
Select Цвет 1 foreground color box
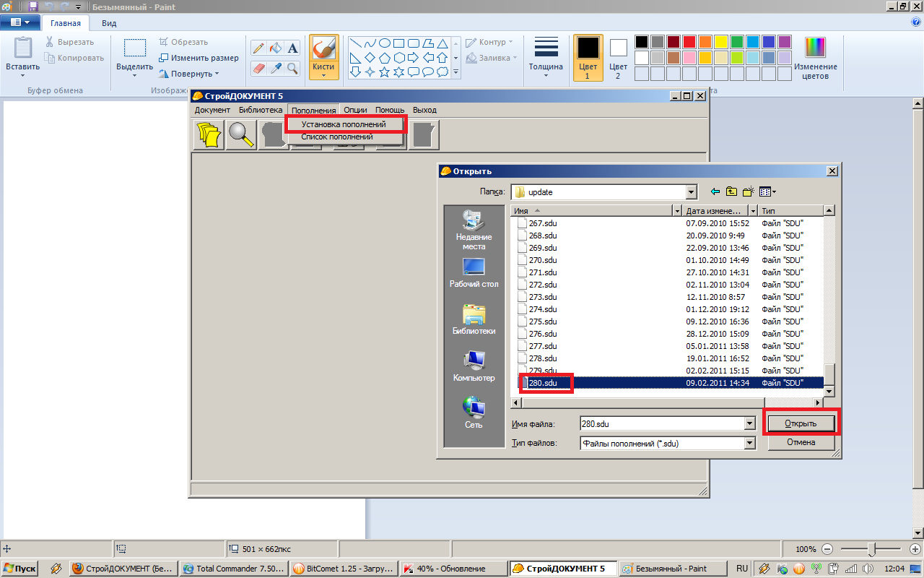click(x=588, y=57)
